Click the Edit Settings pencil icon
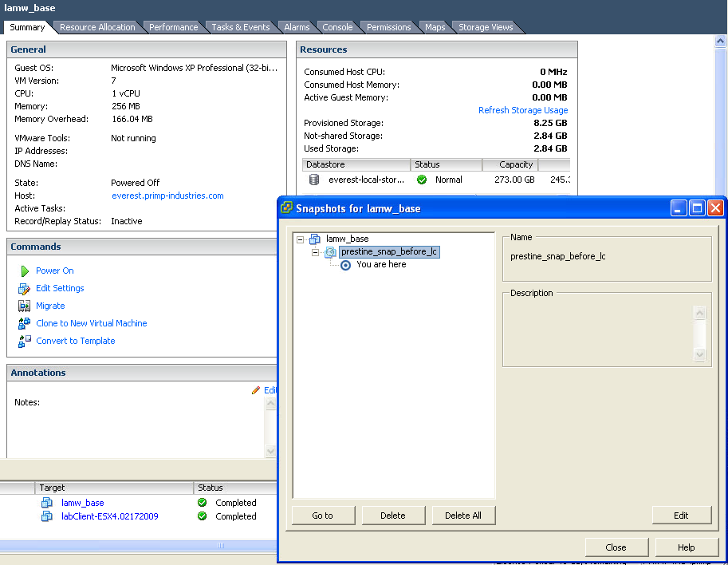 24,289
